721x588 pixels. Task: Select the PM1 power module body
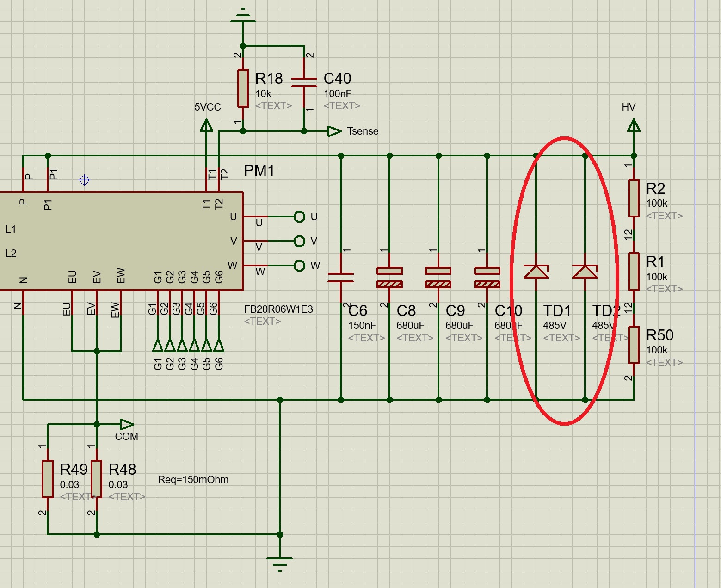[x=121, y=241]
